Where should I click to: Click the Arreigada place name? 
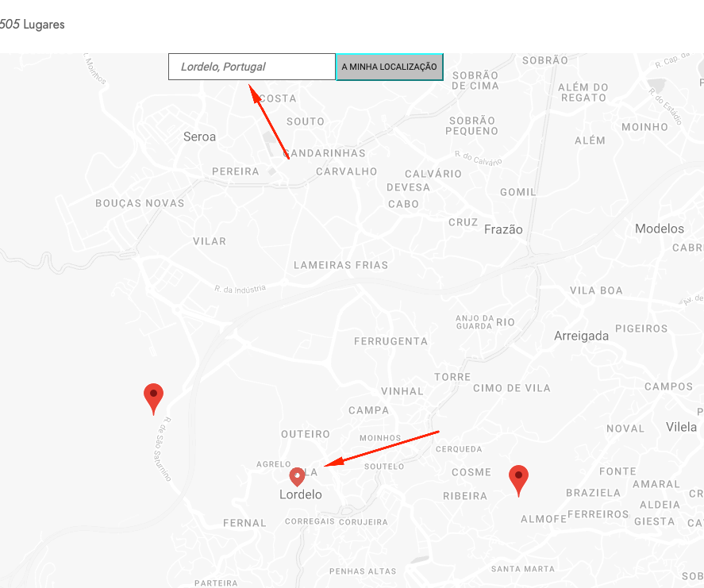tap(581, 336)
